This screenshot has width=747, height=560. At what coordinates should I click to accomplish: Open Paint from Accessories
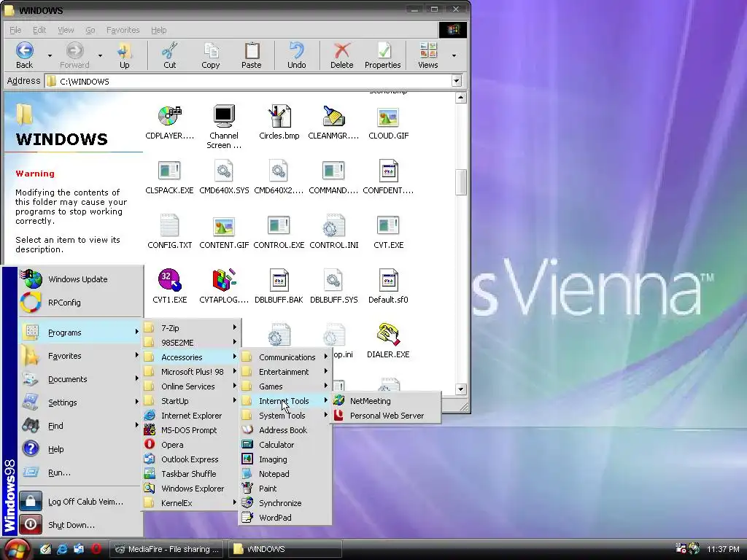pyautogui.click(x=285, y=489)
